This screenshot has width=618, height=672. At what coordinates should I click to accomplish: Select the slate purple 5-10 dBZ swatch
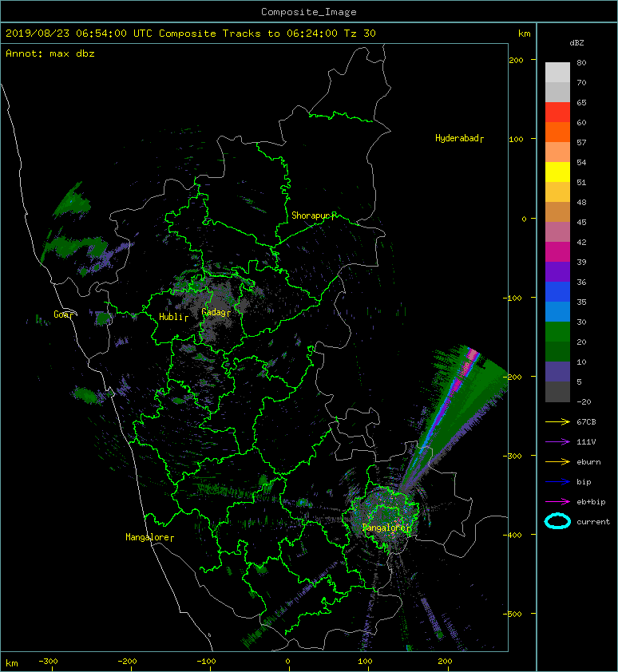click(x=557, y=371)
